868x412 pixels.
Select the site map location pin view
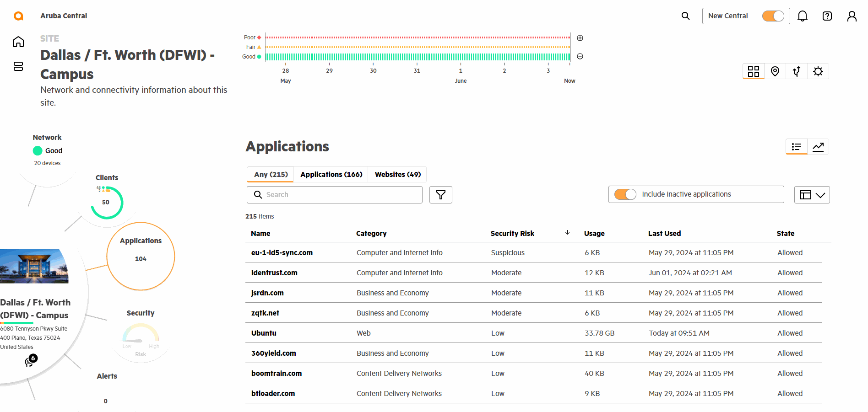pos(775,71)
